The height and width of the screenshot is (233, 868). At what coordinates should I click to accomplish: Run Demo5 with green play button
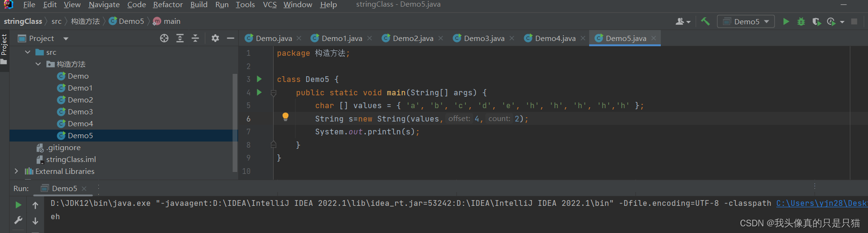[786, 21]
